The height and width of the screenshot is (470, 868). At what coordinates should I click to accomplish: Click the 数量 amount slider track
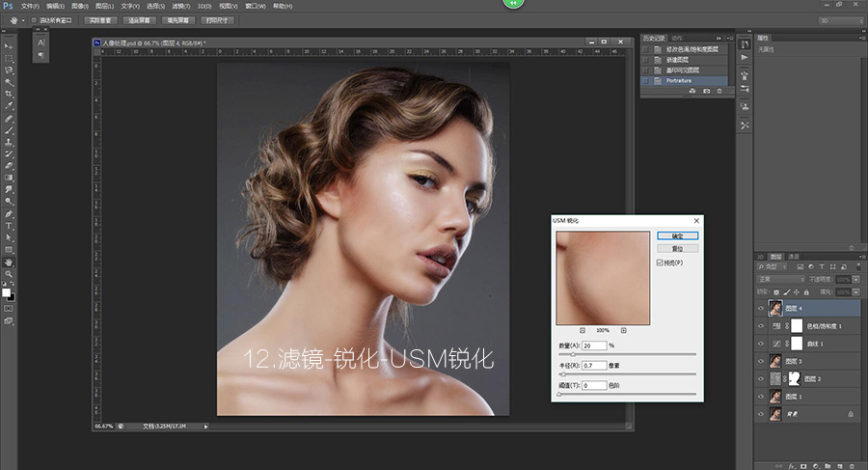tap(627, 354)
